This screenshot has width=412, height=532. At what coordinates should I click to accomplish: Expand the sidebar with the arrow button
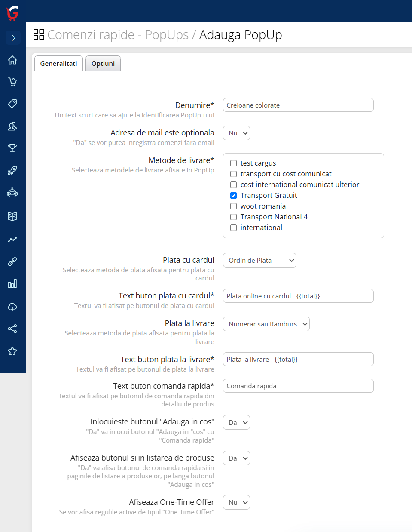[x=13, y=38]
